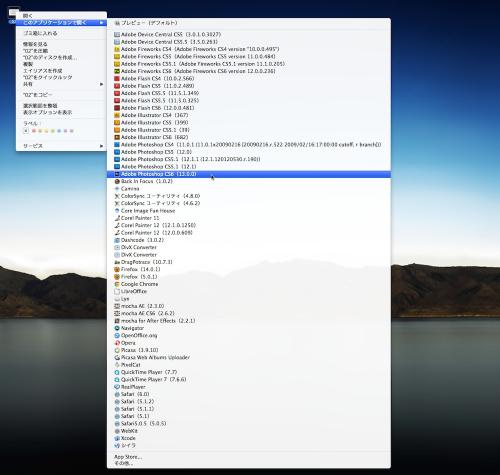Select Safari5.0.5 (5.0.5) entry
This screenshot has width=500, height=475.
pos(249,423)
